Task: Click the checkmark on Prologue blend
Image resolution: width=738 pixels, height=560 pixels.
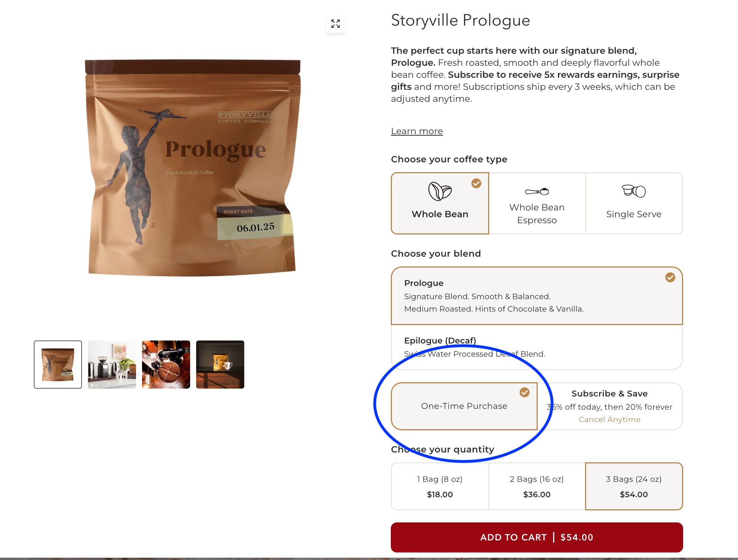Action: [x=670, y=277]
